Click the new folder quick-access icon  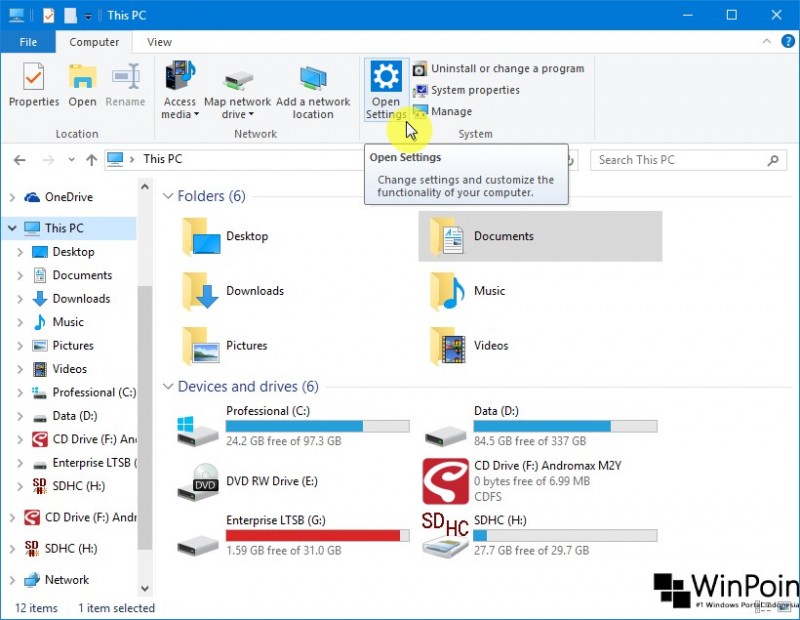click(70, 15)
